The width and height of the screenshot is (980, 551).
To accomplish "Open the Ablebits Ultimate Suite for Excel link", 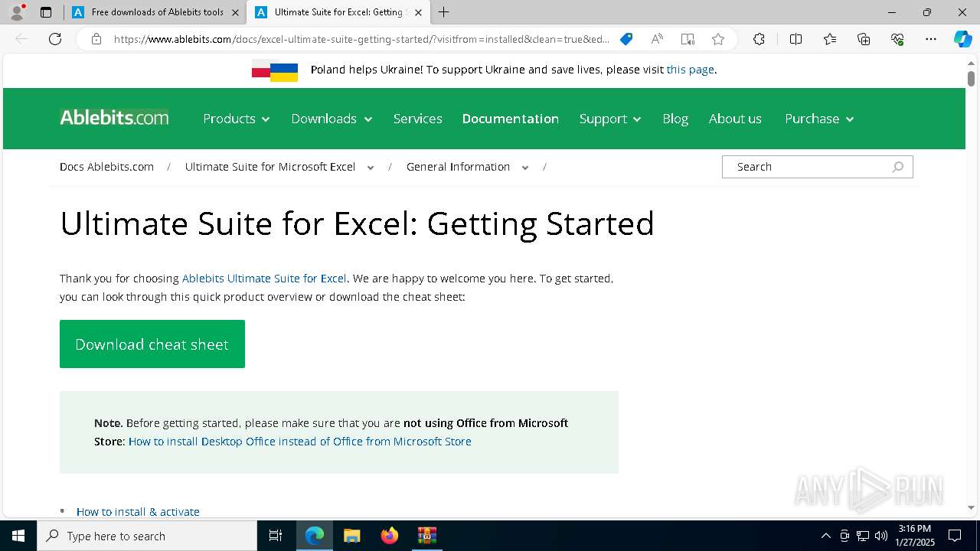I will click(264, 279).
